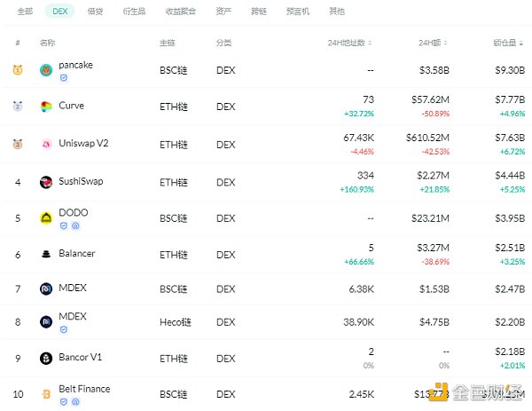The width and height of the screenshot is (532, 411).
Task: Click the pancake logo icon
Action: [46, 70]
